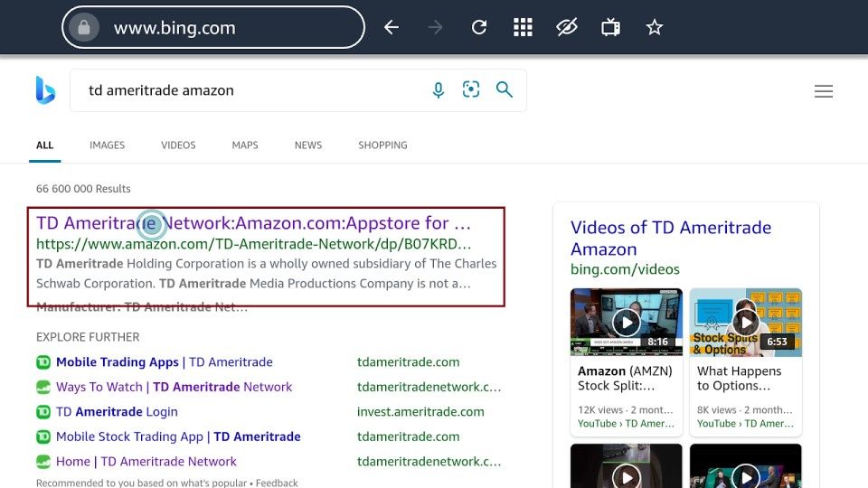
Task: Click the magnifier search icon
Action: (504, 89)
